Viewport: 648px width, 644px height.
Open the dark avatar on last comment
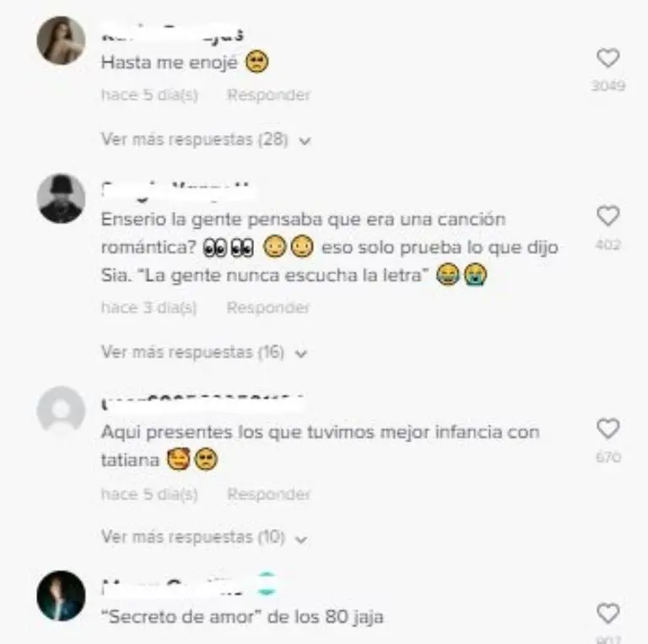tap(61, 596)
